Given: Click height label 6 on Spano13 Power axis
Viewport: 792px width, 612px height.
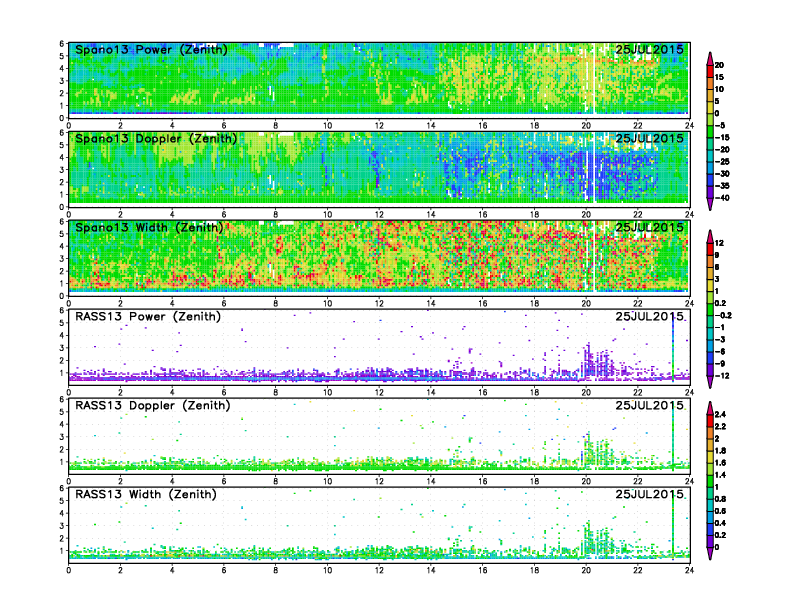Looking at the screenshot, I should point(62,44).
